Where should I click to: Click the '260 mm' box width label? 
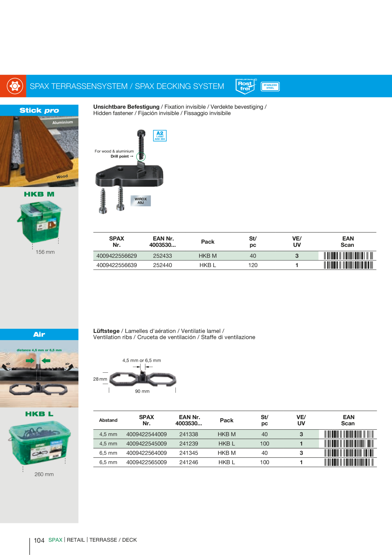point(44,474)
